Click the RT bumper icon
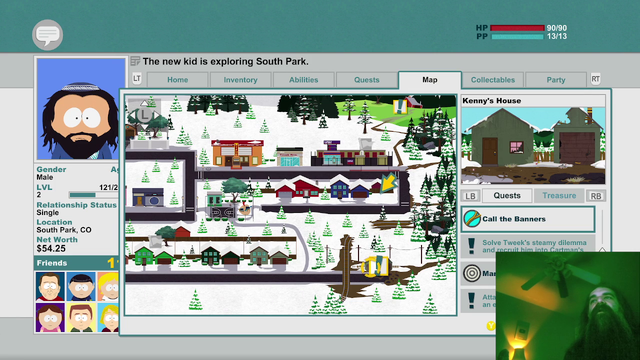The height and width of the screenshot is (360, 640). click(596, 79)
